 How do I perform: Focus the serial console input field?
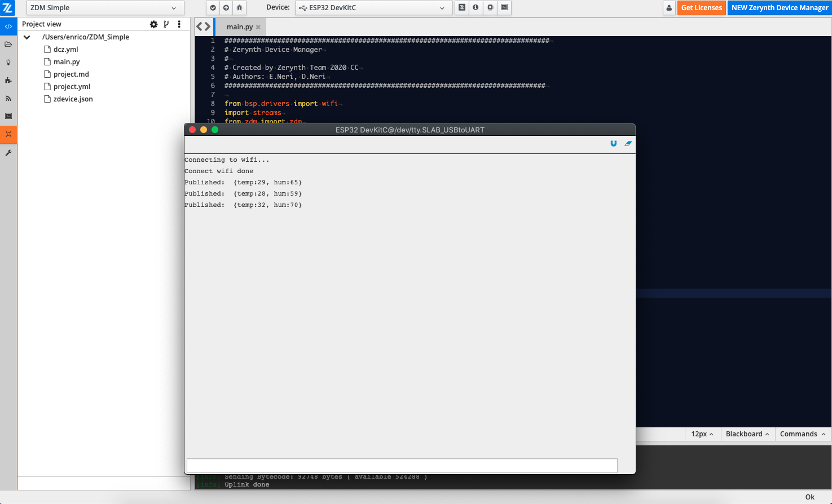402,466
